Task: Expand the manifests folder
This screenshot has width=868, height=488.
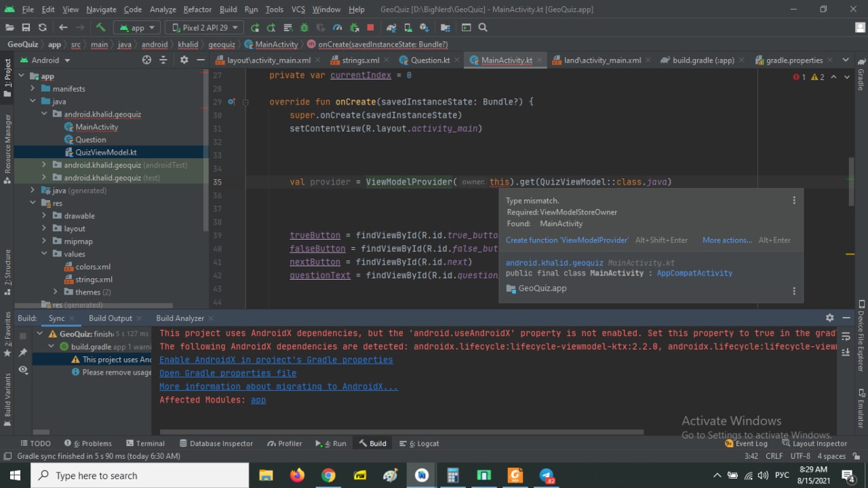Action: (x=33, y=89)
